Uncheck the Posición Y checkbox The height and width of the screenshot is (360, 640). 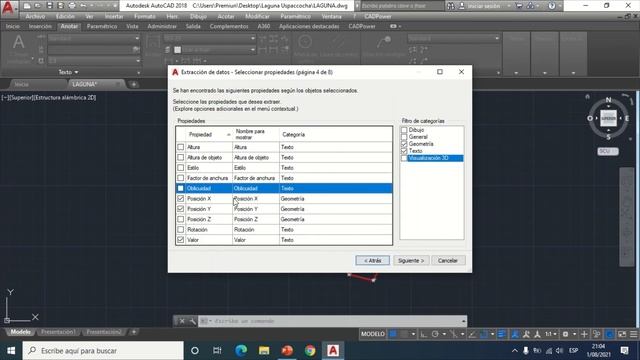click(180, 209)
